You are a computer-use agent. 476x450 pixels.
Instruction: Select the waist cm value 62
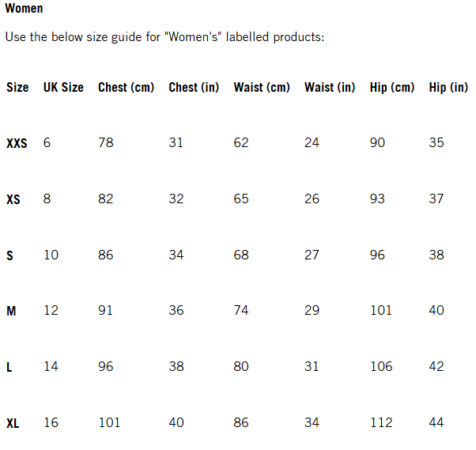point(241,143)
